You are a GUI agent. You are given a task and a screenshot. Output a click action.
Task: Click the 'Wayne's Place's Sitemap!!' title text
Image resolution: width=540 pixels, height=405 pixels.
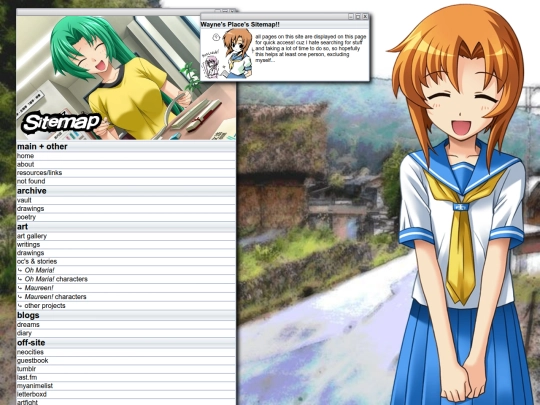(x=240, y=25)
